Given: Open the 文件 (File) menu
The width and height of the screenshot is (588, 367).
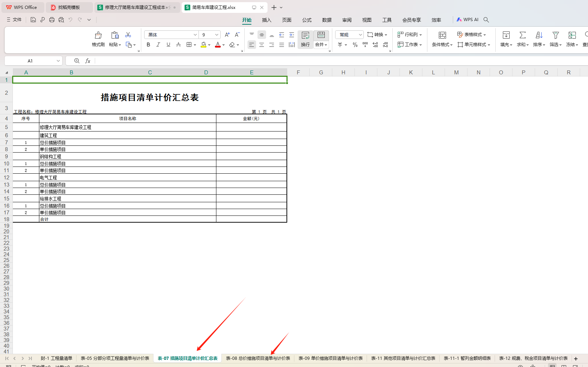Looking at the screenshot, I should pos(14,20).
